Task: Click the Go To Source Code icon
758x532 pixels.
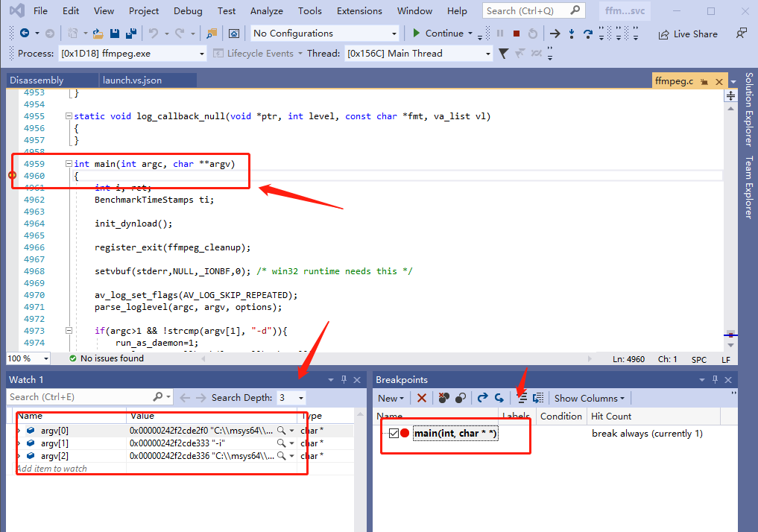Action: point(522,398)
